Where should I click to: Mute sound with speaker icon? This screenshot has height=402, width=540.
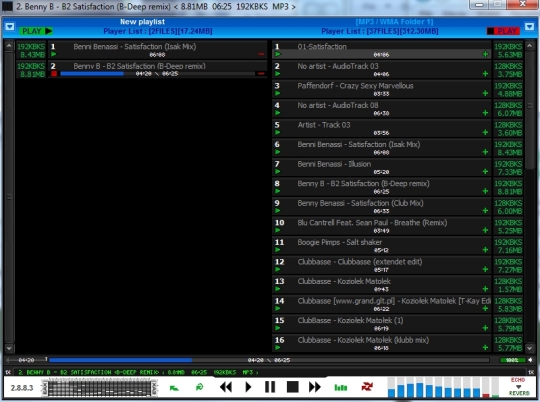(x=530, y=360)
